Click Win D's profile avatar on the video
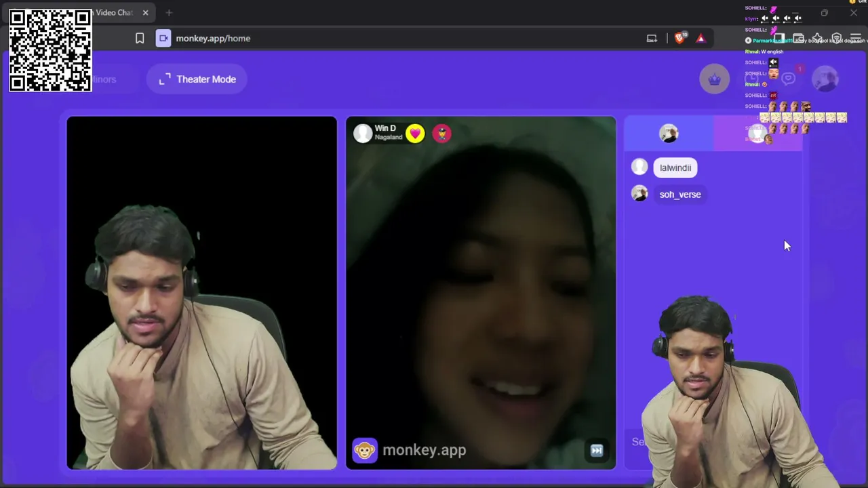The width and height of the screenshot is (868, 488). (363, 133)
